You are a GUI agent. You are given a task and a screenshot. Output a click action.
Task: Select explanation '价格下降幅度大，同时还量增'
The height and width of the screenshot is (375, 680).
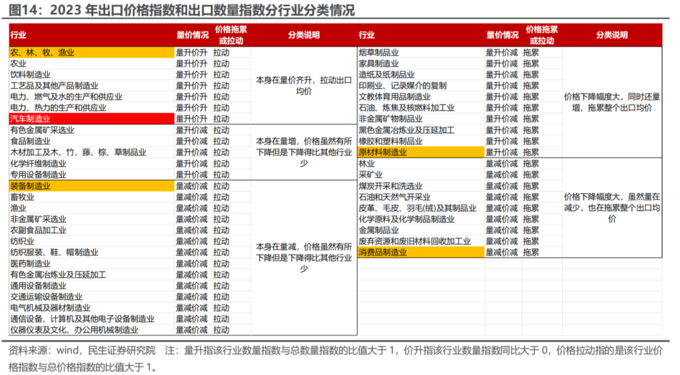pos(611,102)
